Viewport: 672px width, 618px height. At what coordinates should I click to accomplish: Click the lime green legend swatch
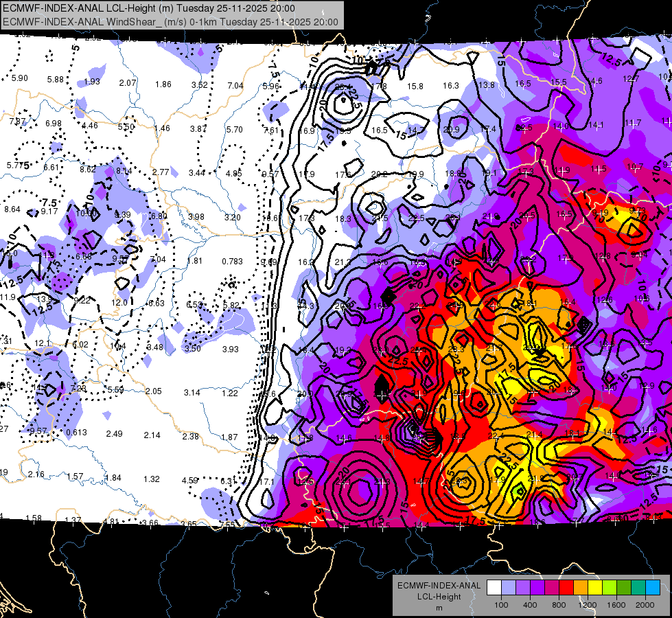pos(610,587)
